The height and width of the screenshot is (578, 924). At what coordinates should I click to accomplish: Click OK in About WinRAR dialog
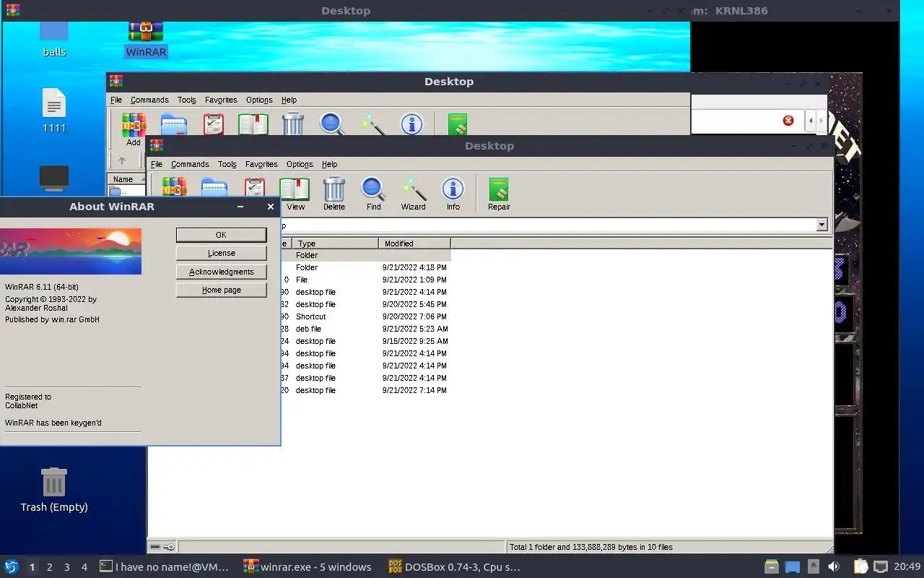221,235
